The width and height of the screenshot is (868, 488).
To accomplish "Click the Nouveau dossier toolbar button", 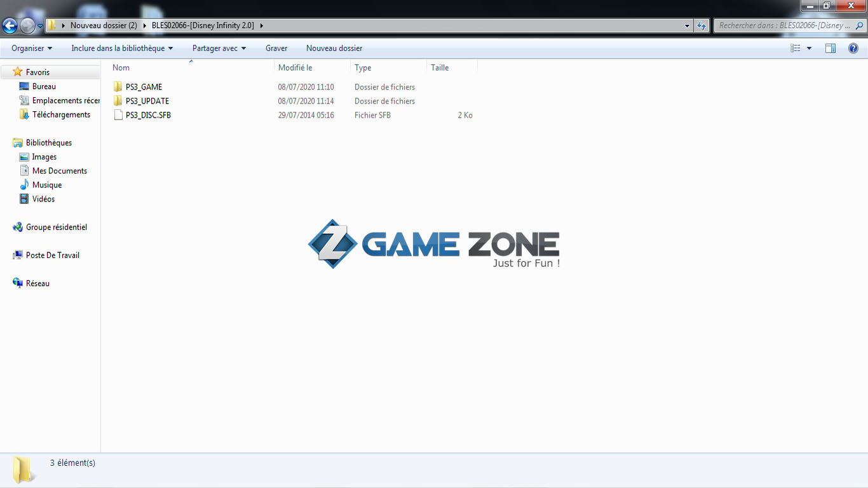I will click(334, 48).
